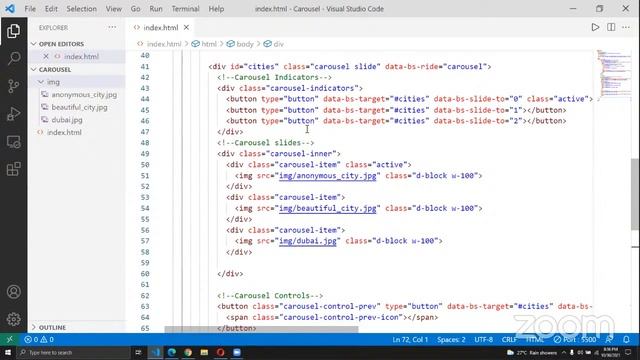Open the Go menu
The width and height of the screenshot is (640, 360).
coord(136,9)
